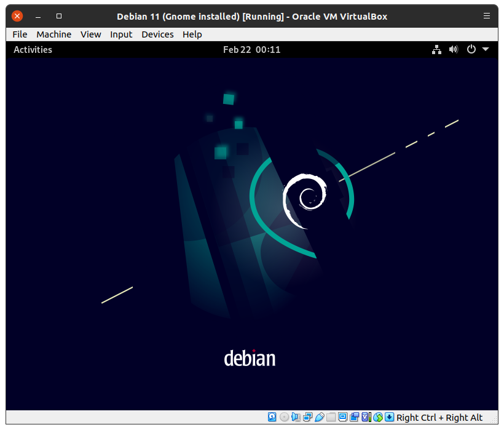The image size is (504, 430).
Task: Click the optical disk status icon
Action: click(284, 417)
